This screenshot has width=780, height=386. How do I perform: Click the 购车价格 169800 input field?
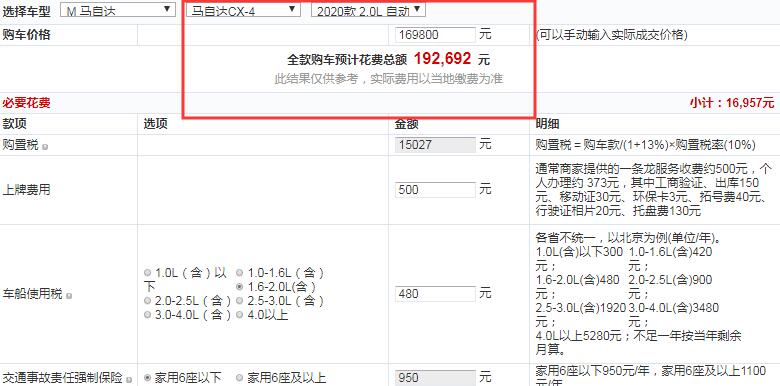point(435,35)
